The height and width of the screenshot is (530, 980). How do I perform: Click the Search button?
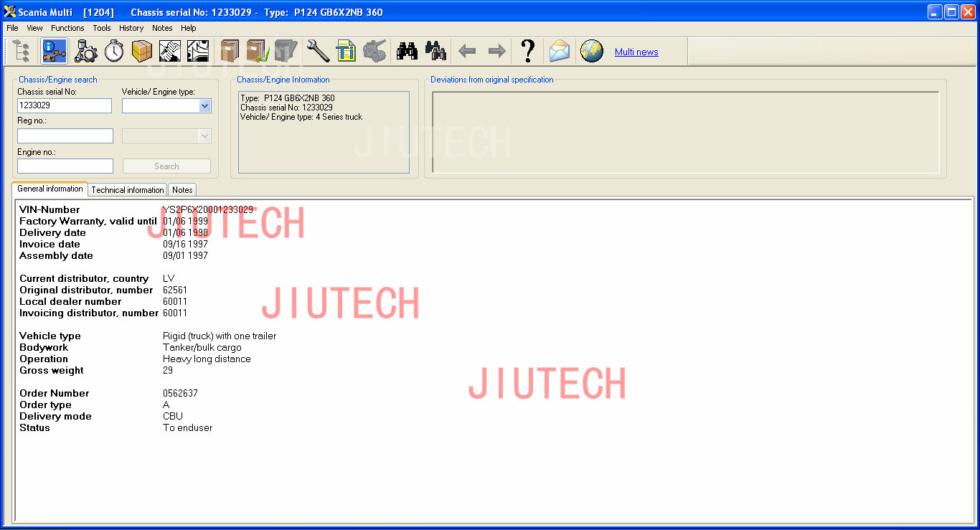(x=166, y=166)
